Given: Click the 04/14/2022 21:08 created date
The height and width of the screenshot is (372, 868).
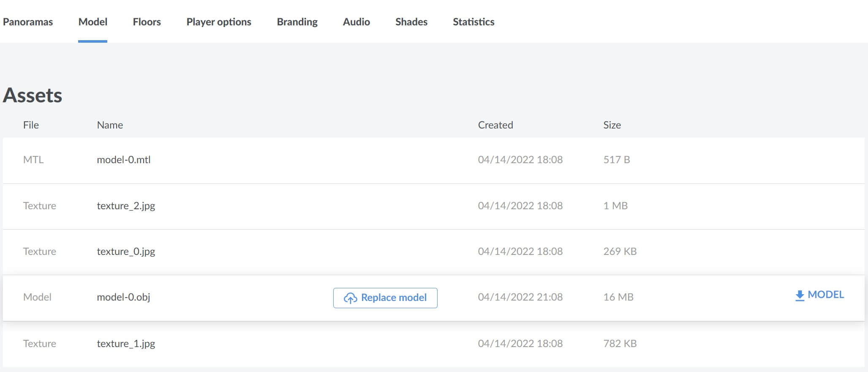Looking at the screenshot, I should (x=520, y=297).
